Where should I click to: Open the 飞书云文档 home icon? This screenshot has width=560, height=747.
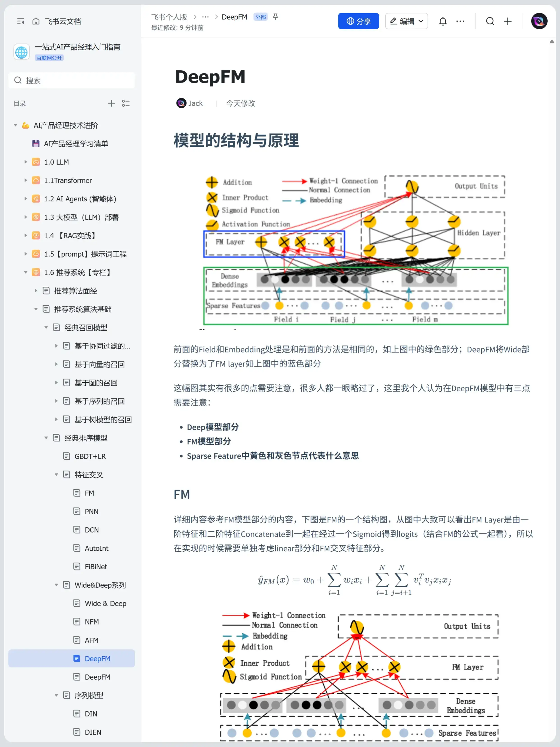(36, 21)
